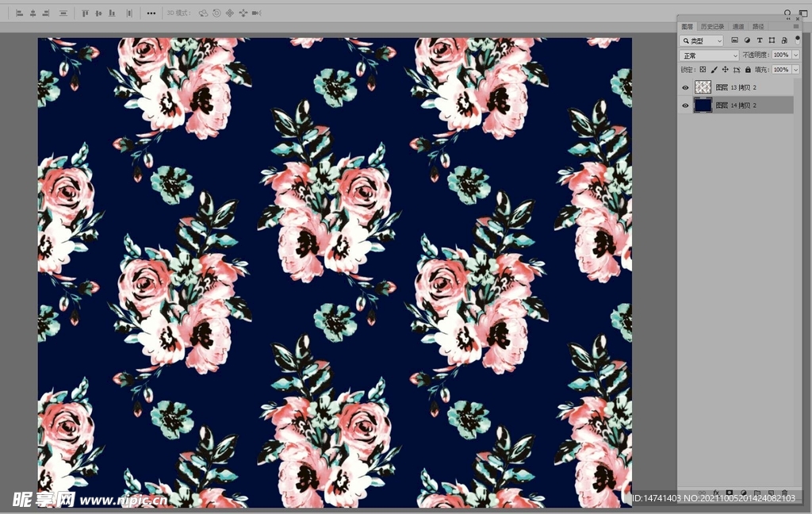Open the layer filter 类型 dropdown
This screenshot has height=514, width=812.
click(x=702, y=40)
